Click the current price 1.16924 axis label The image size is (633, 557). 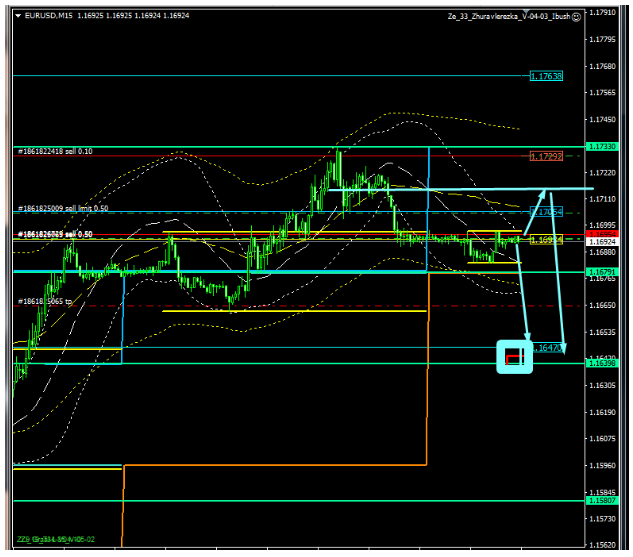pyautogui.click(x=603, y=242)
